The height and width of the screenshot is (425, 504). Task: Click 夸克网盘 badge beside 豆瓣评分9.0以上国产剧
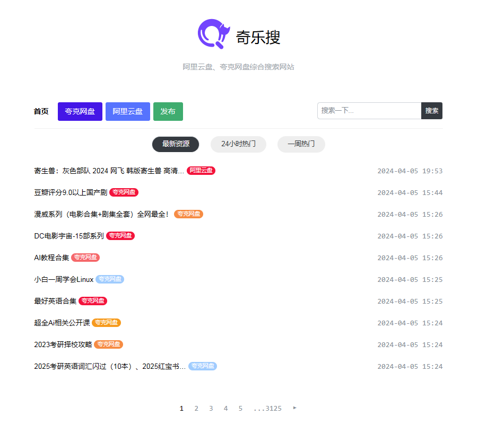coord(124,192)
